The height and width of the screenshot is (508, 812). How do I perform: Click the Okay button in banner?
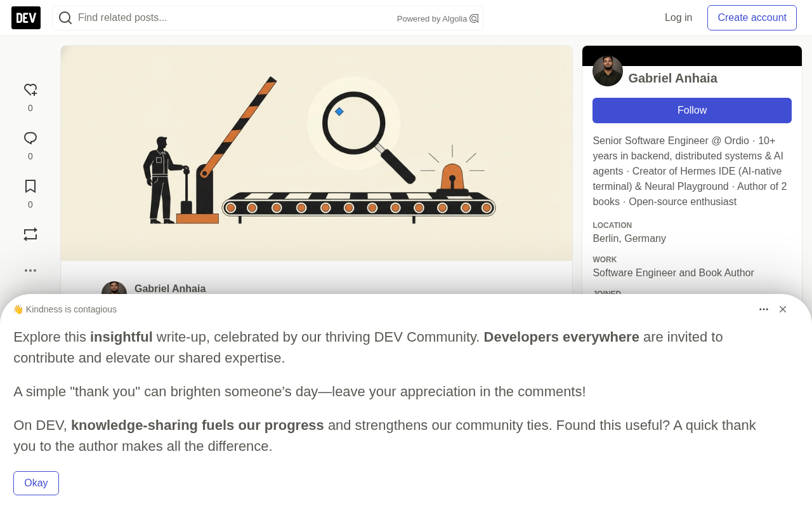click(x=36, y=483)
